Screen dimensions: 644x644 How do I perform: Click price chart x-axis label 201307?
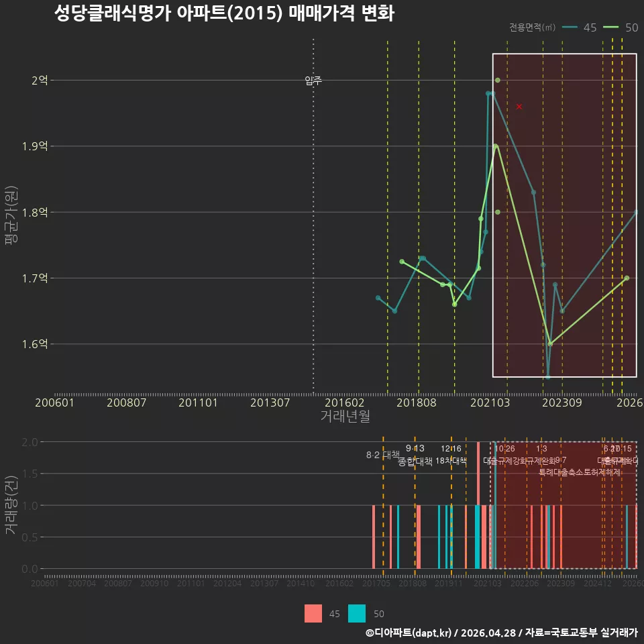pyautogui.click(x=270, y=402)
